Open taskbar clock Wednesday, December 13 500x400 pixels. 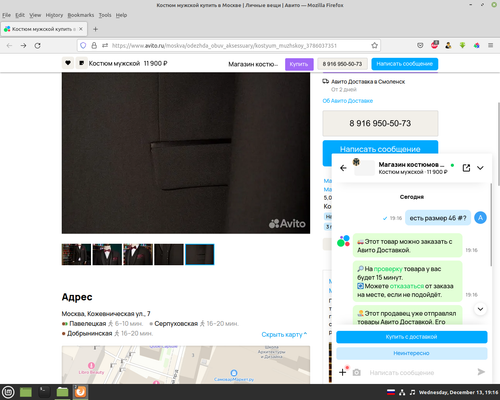click(458, 392)
